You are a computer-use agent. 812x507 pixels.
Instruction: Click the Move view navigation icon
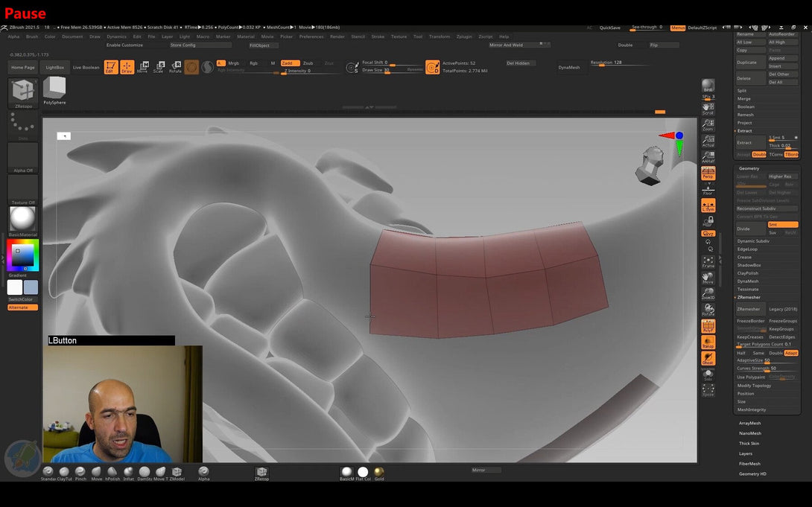pyautogui.click(x=708, y=278)
